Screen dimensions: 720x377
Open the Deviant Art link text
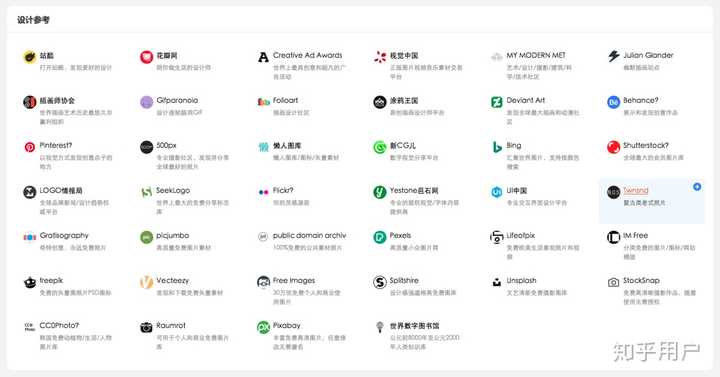click(525, 100)
